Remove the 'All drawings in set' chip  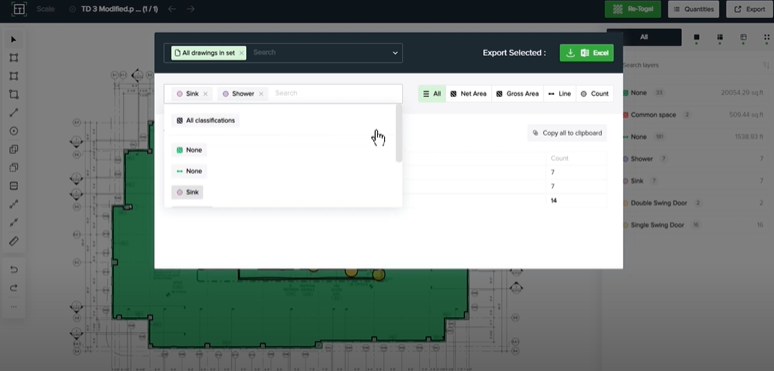click(241, 53)
